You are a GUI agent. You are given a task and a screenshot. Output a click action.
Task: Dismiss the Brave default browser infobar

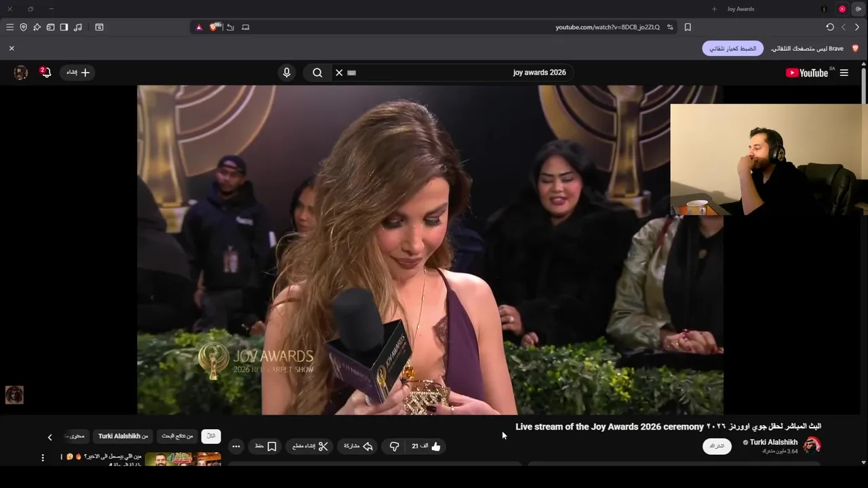(x=12, y=48)
